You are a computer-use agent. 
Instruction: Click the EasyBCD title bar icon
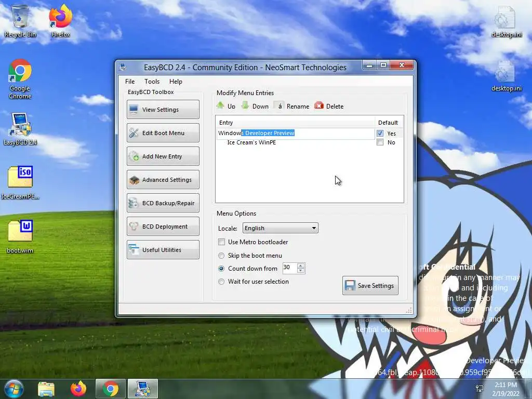123,67
